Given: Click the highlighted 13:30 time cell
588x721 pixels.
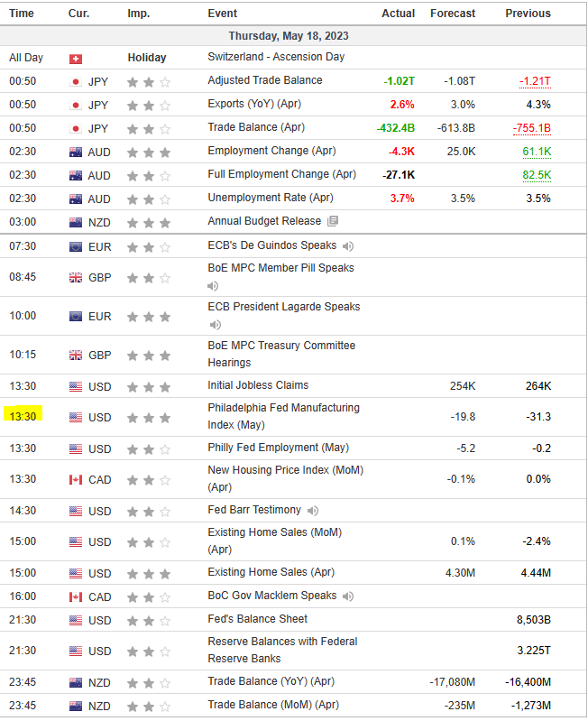Looking at the screenshot, I should pos(23,417).
